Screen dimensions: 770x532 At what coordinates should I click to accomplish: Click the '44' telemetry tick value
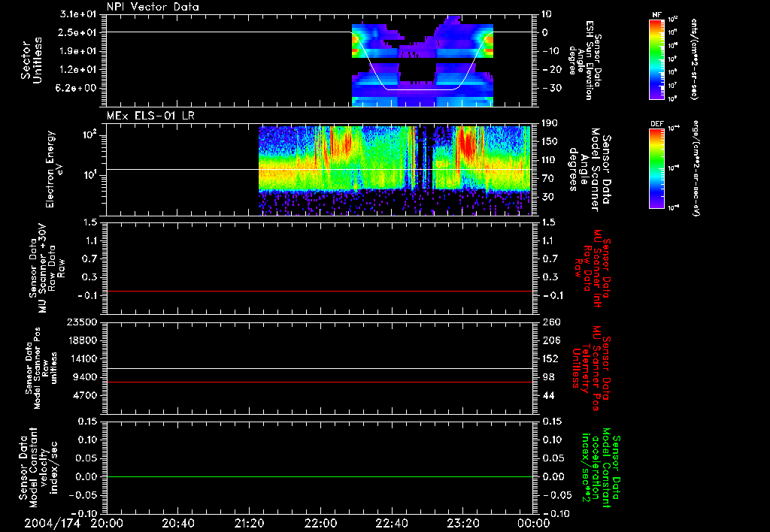click(548, 395)
